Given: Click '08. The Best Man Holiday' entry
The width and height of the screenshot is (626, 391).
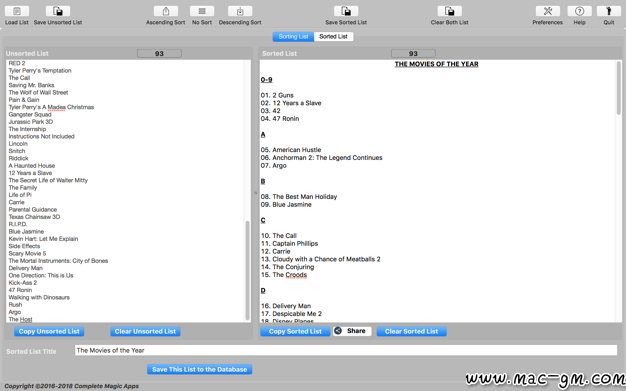Looking at the screenshot, I should (299, 197).
